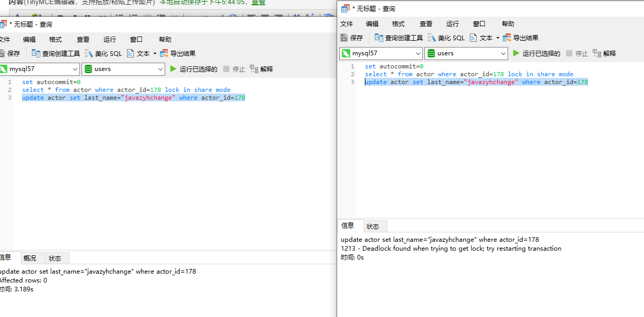Click 停止 in left window
Image resolution: width=644 pixels, height=317 pixels.
tap(234, 69)
